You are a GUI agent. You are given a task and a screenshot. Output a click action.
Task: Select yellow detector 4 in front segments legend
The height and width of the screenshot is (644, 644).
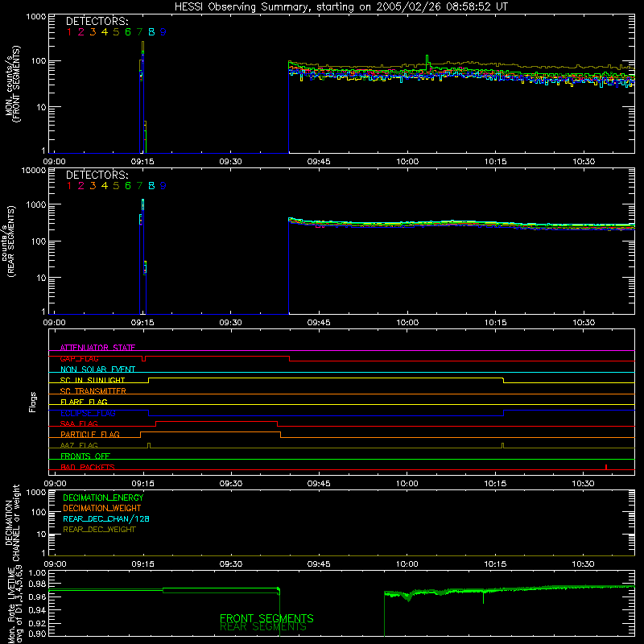(x=105, y=32)
